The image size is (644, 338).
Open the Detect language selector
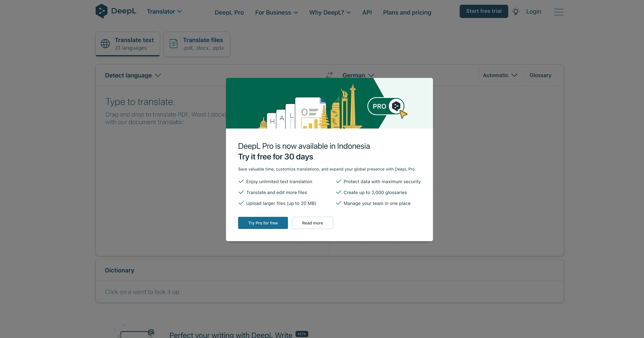click(x=133, y=75)
